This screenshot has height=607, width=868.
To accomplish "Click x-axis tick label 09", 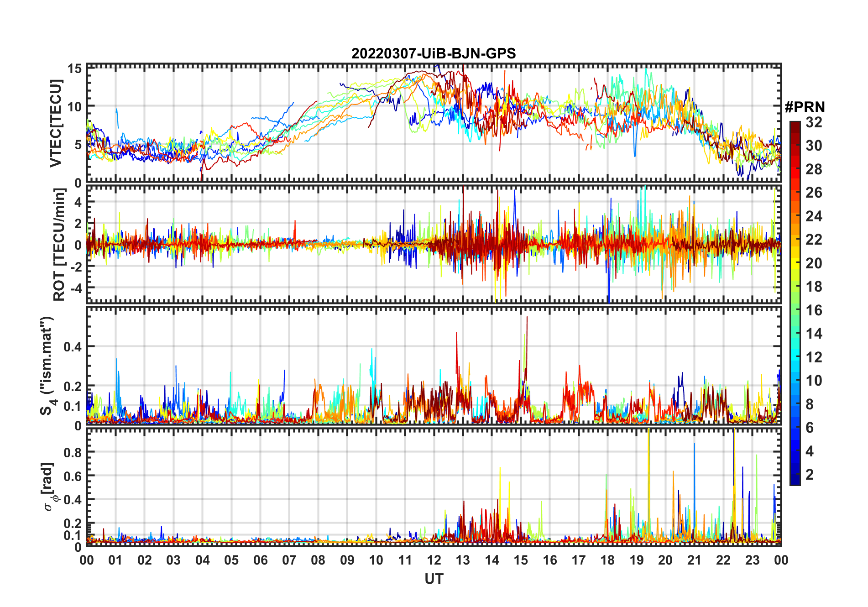I will pos(347,560).
